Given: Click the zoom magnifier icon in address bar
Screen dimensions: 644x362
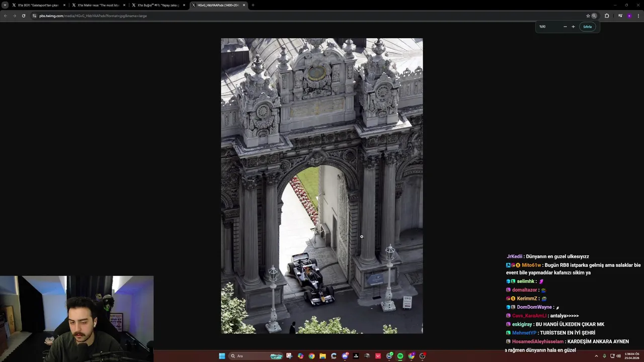Looking at the screenshot, I should [594, 16].
